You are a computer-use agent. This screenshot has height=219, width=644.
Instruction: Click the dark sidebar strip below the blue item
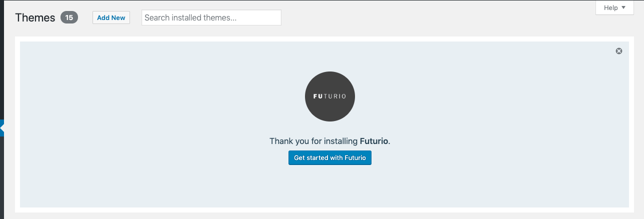[x=1, y=180]
